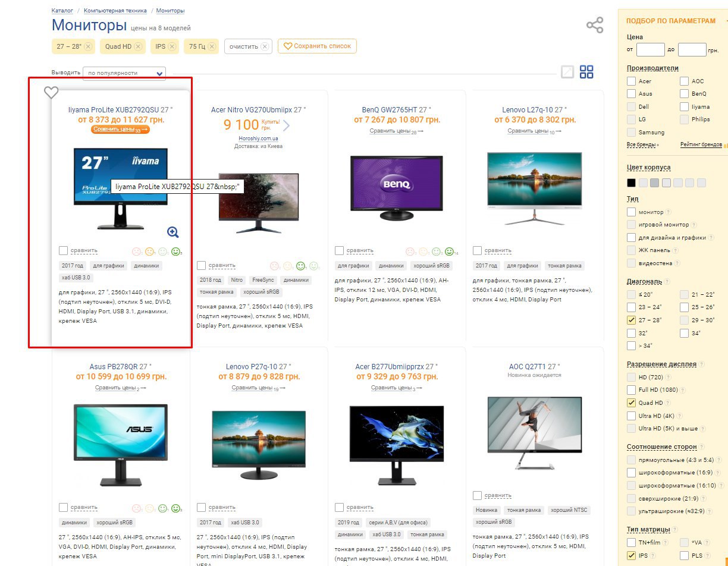
Task: Check the Full HD (1080) checkbox
Action: click(x=631, y=390)
